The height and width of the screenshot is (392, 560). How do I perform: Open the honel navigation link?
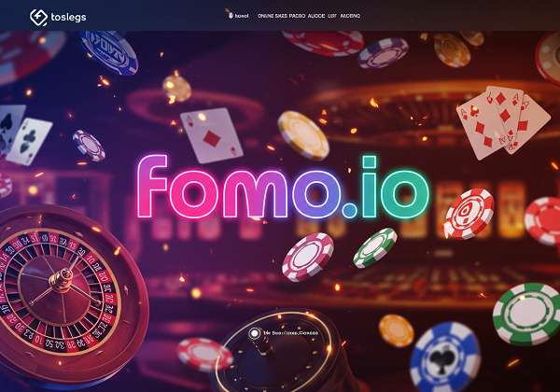point(242,16)
